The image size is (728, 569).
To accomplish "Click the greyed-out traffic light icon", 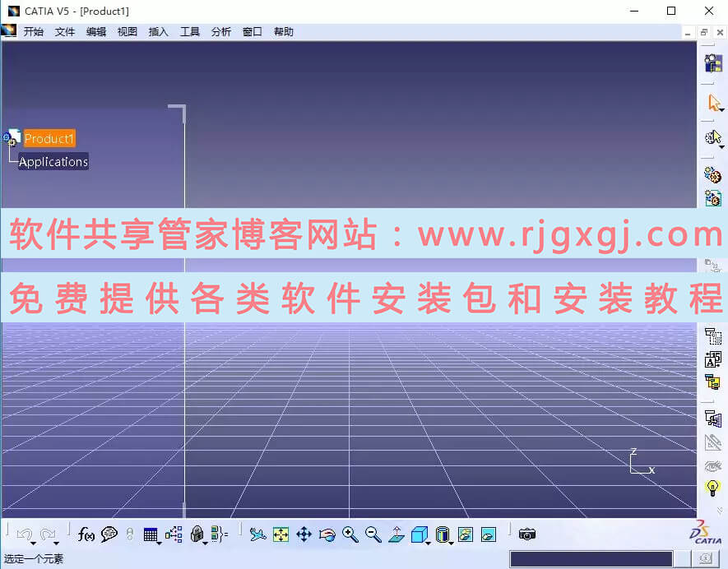I will tap(130, 534).
